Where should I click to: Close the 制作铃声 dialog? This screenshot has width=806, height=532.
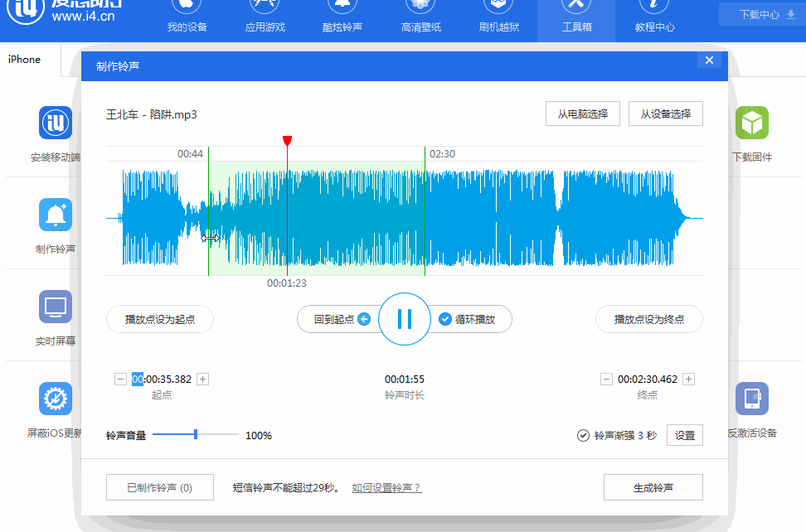coord(709,60)
